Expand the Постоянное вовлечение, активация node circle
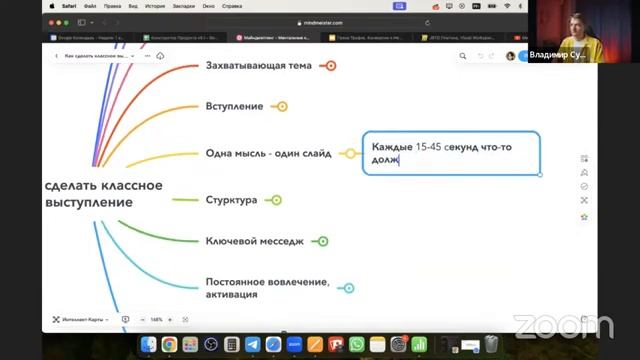Image resolution: width=640 pixels, height=360 pixels. point(349,288)
